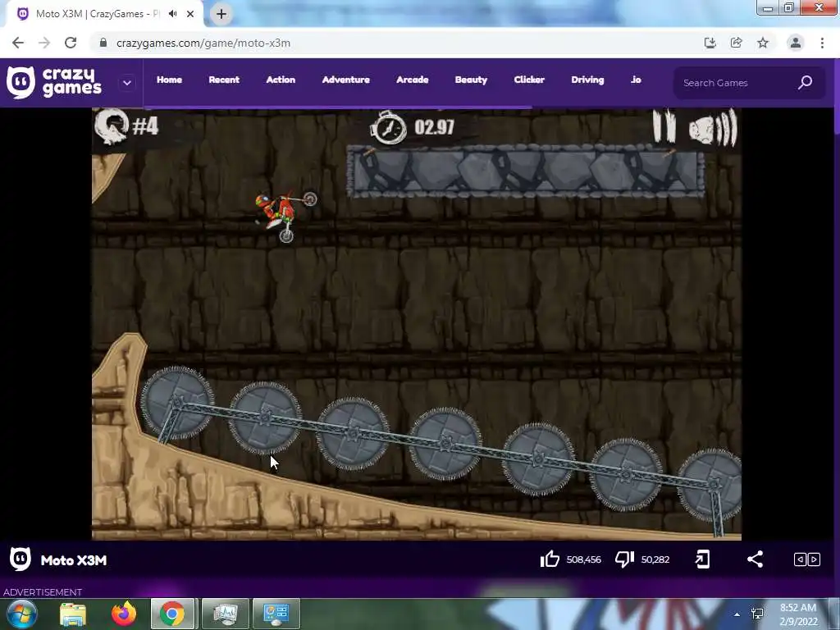Click the restart level arrow icon
840x630 pixels.
click(112, 126)
